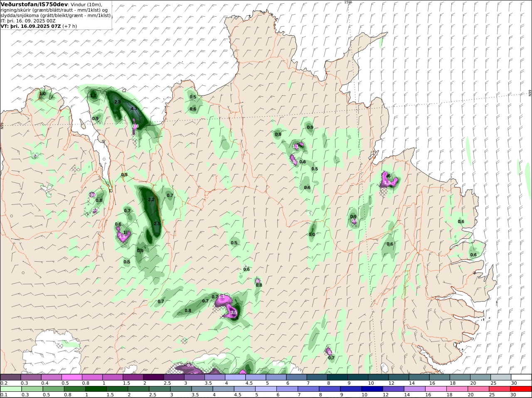The image size is (532, 398).
Task: Click the 0.2 label in the legend
Action: pos(4,383)
